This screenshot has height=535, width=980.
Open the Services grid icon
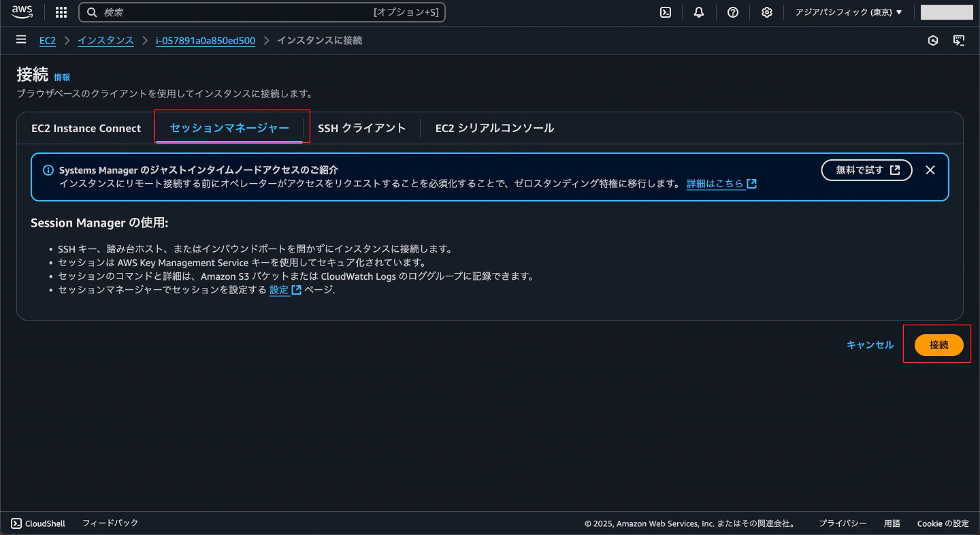(61, 12)
